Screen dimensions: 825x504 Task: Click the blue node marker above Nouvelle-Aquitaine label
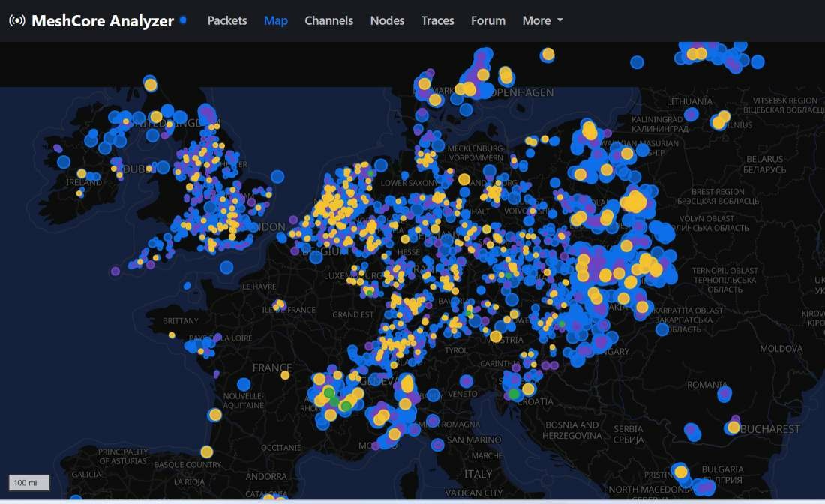tap(244, 384)
